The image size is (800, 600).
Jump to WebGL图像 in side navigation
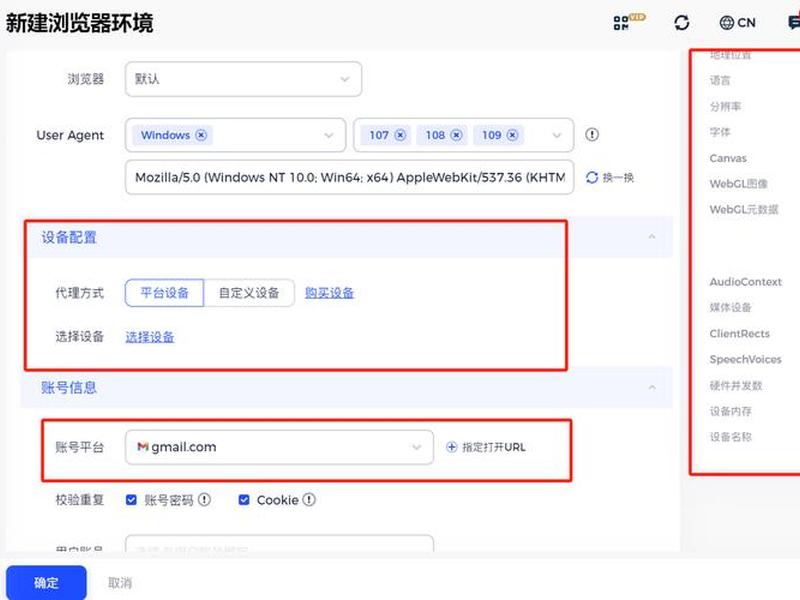point(739,184)
